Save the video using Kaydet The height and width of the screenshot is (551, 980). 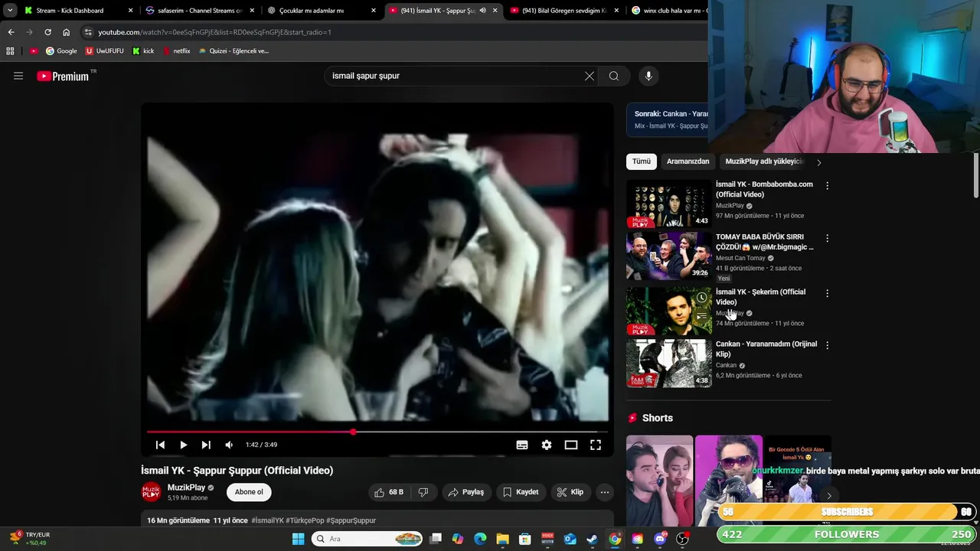pos(521,492)
